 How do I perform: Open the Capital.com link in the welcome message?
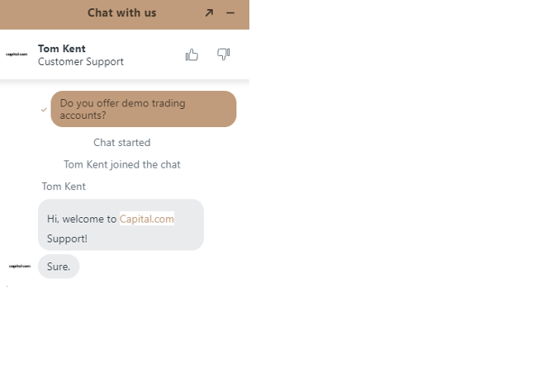147,219
